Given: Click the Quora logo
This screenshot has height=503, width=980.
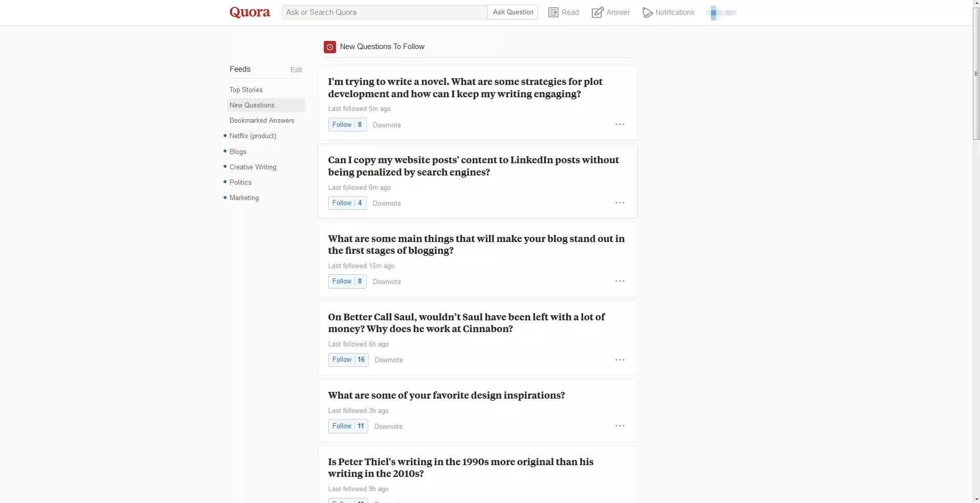Looking at the screenshot, I should 250,12.
